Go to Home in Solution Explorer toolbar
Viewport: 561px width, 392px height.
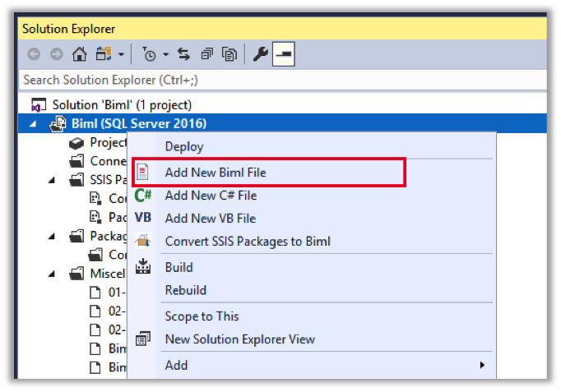(x=80, y=54)
